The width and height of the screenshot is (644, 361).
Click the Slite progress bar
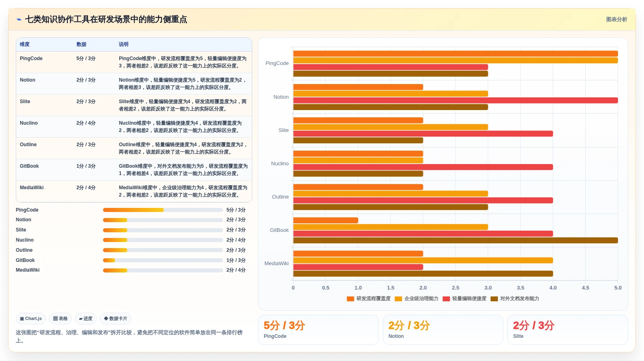coord(163,230)
